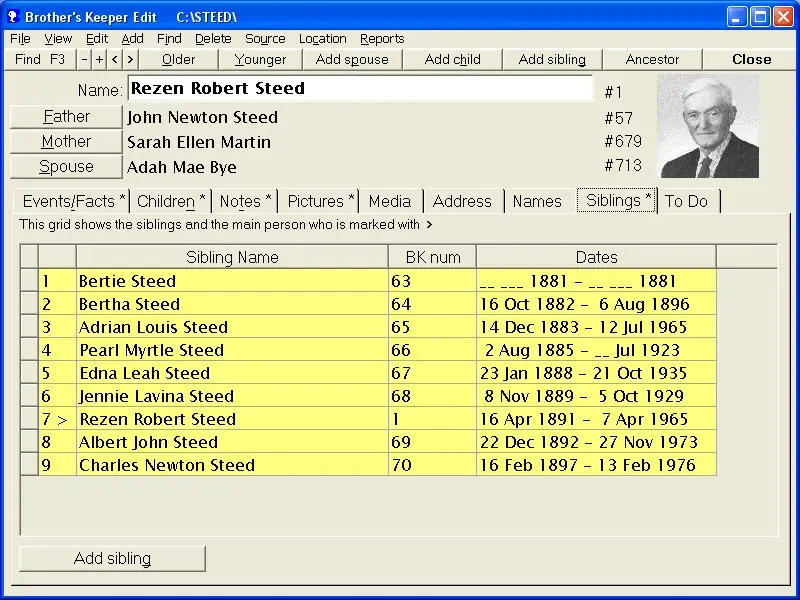Switch to the Address tab
The height and width of the screenshot is (600, 800).
click(462, 201)
